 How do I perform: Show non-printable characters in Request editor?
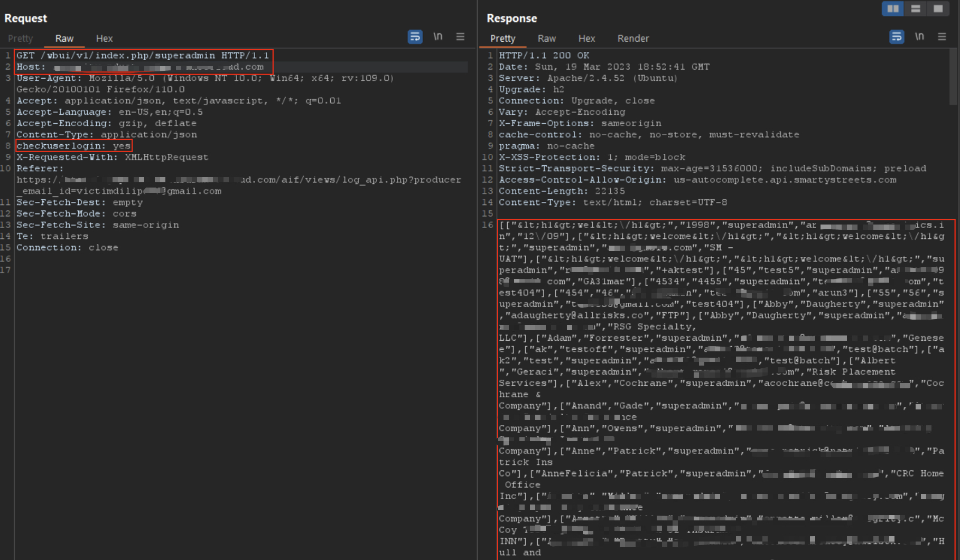coord(438,37)
